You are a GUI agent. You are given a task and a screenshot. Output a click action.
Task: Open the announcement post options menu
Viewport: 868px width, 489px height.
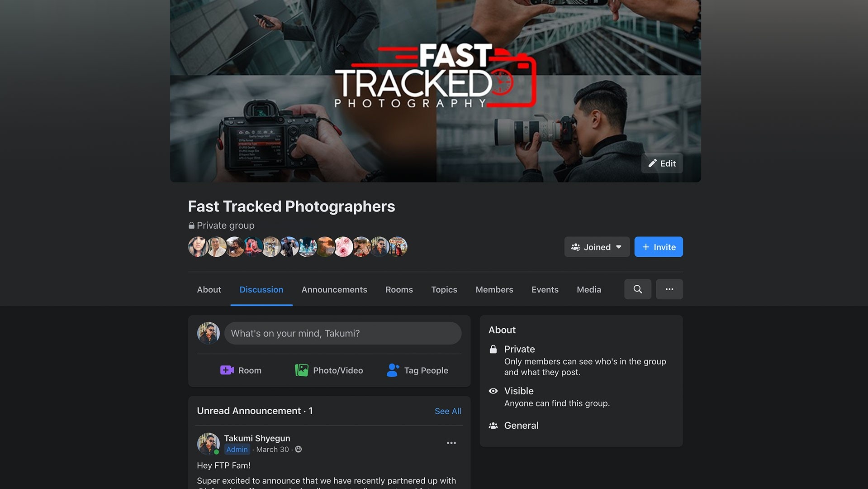(x=451, y=443)
